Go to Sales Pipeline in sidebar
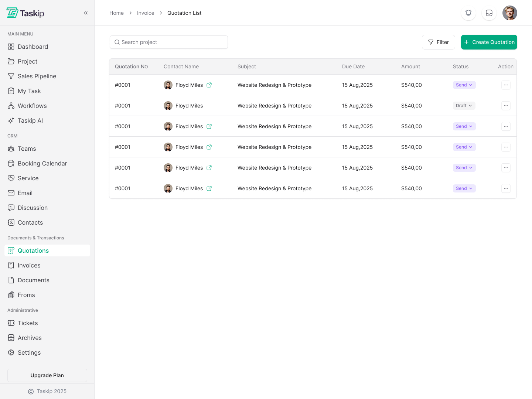This screenshot has width=532, height=399. [37, 76]
